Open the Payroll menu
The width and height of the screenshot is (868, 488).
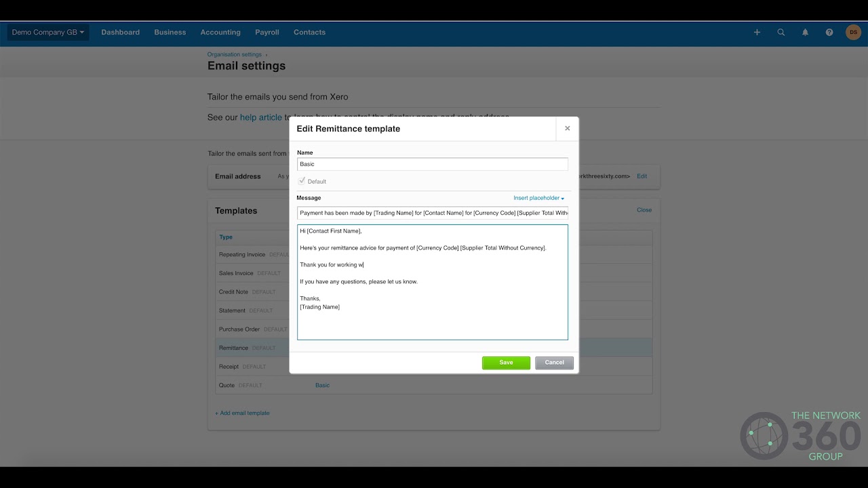(267, 32)
